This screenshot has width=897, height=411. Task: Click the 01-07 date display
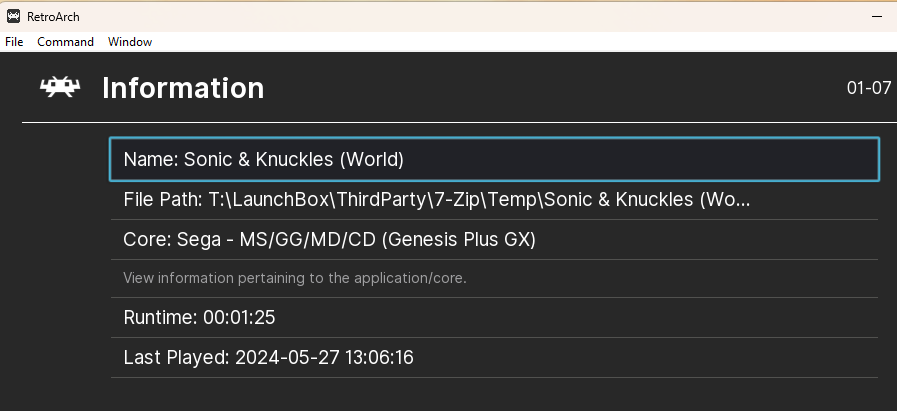pyautogui.click(x=869, y=88)
